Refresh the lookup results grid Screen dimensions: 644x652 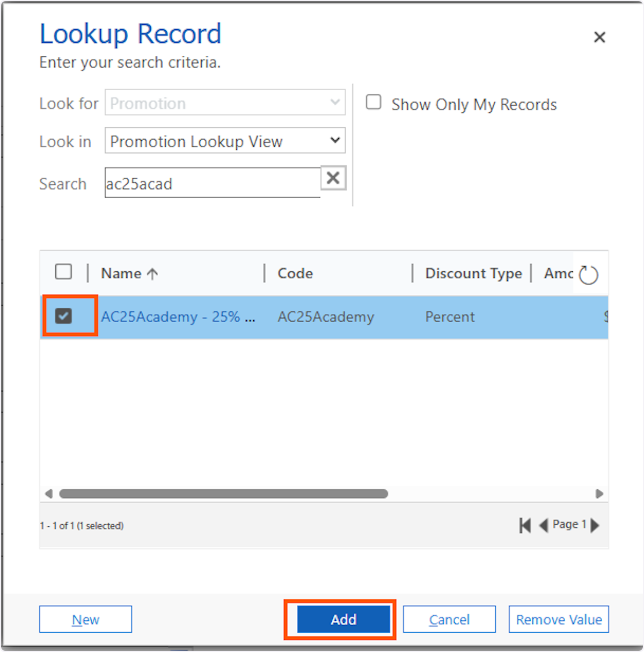(589, 274)
